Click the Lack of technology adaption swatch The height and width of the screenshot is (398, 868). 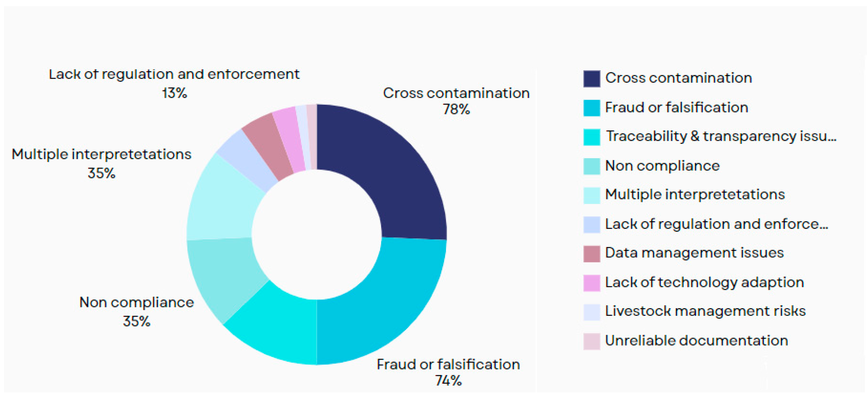(591, 283)
